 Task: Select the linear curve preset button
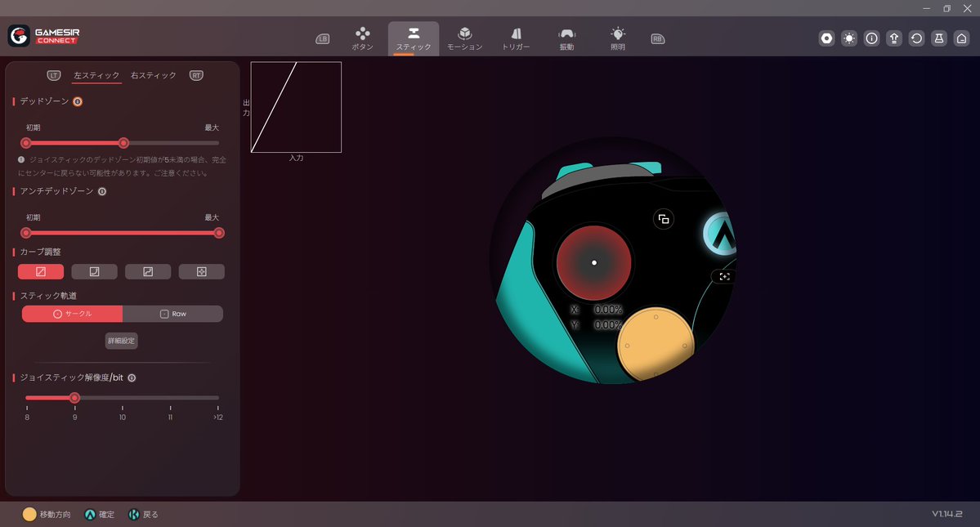(41, 271)
